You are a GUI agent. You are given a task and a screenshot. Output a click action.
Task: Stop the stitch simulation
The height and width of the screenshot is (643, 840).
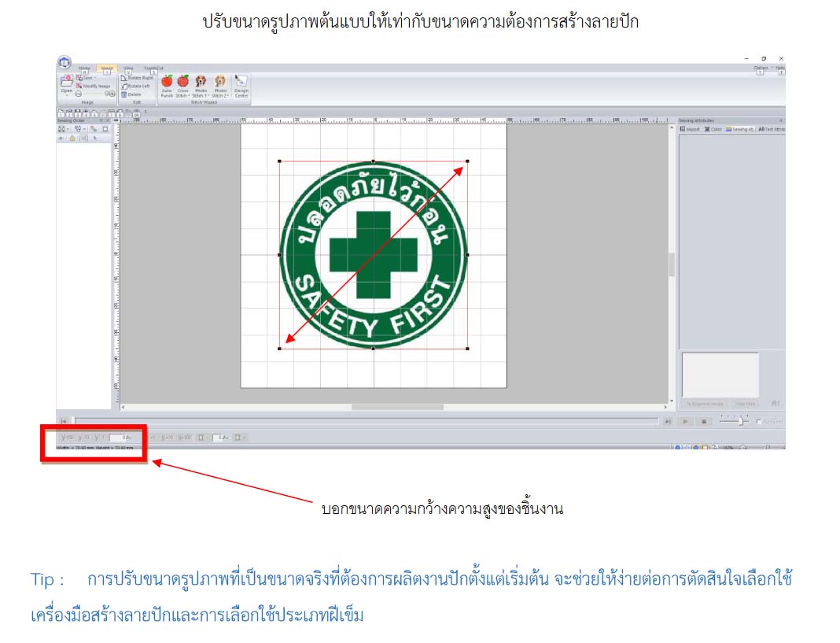click(x=704, y=422)
